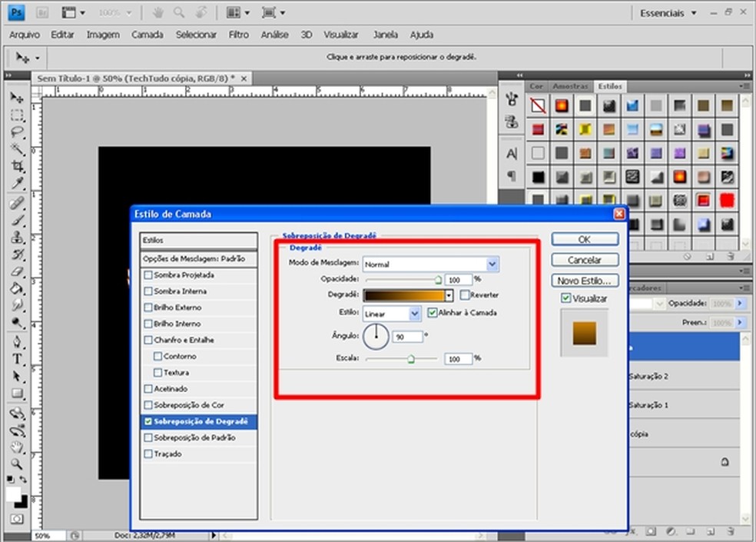
Task: Enable Sombra Projetada effect checkbox
Action: coord(148,275)
